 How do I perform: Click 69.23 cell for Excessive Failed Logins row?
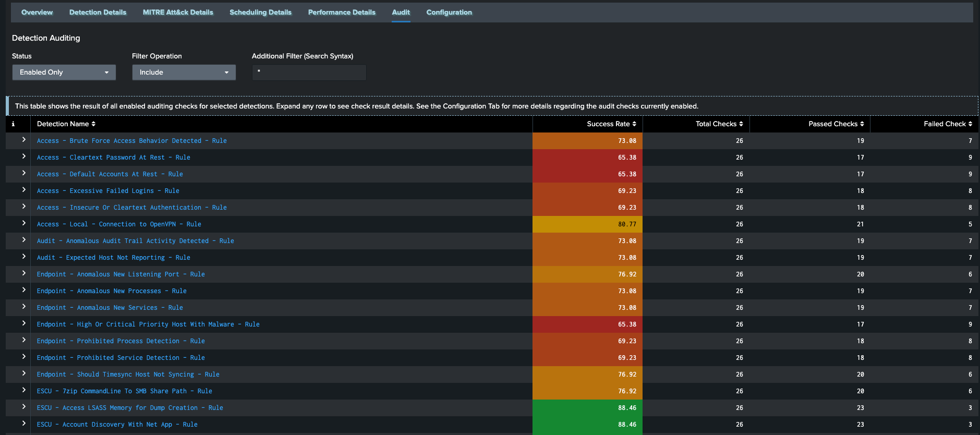pos(587,191)
